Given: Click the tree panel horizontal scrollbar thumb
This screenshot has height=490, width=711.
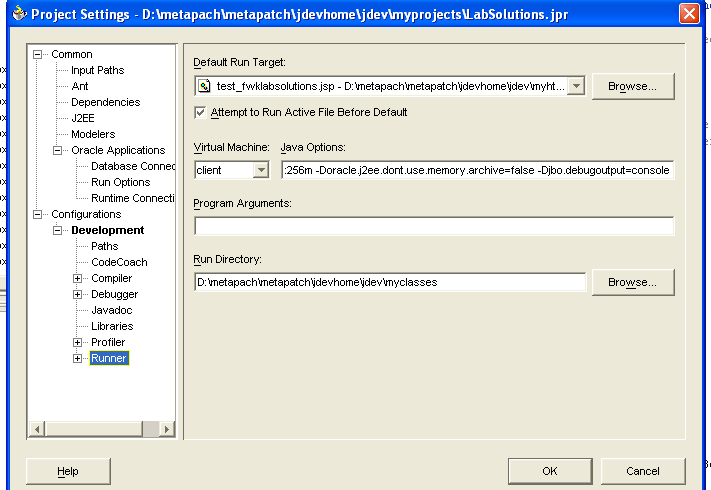Looking at the screenshot, I should [x=94, y=429].
